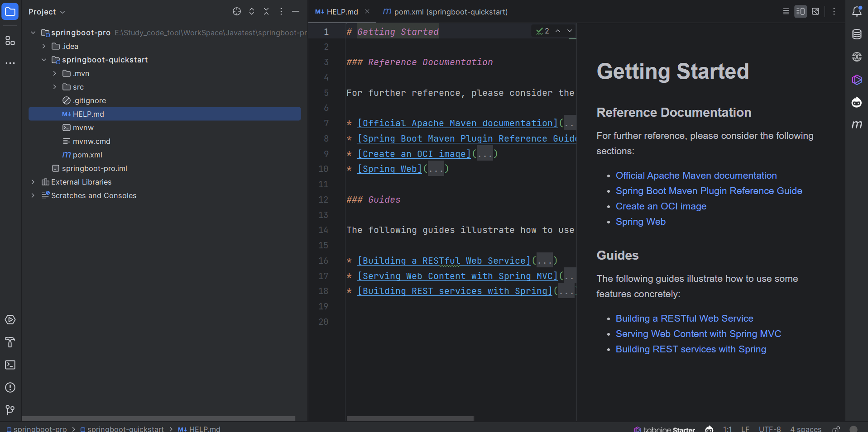Open the Project tool window icon

[10, 11]
